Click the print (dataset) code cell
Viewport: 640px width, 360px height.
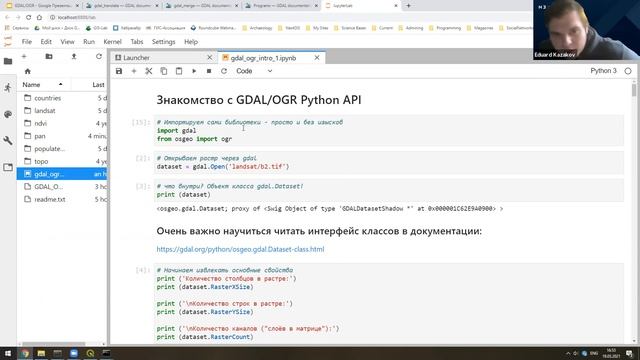click(389, 190)
